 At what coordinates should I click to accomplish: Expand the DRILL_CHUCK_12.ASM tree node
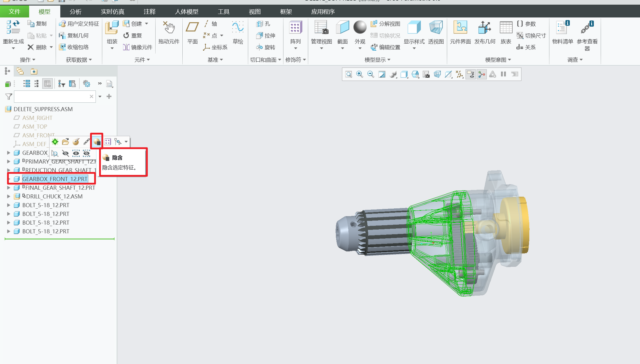tap(9, 196)
